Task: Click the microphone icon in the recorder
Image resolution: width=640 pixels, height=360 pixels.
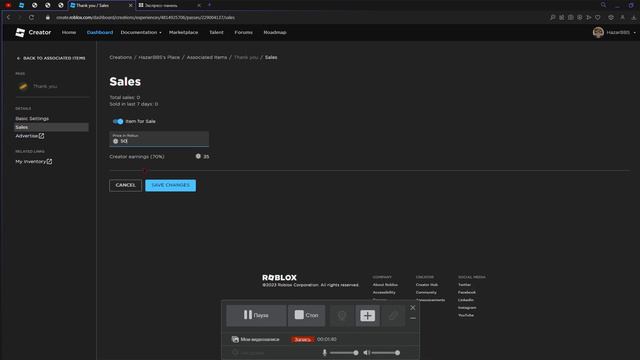Action: click(x=325, y=353)
